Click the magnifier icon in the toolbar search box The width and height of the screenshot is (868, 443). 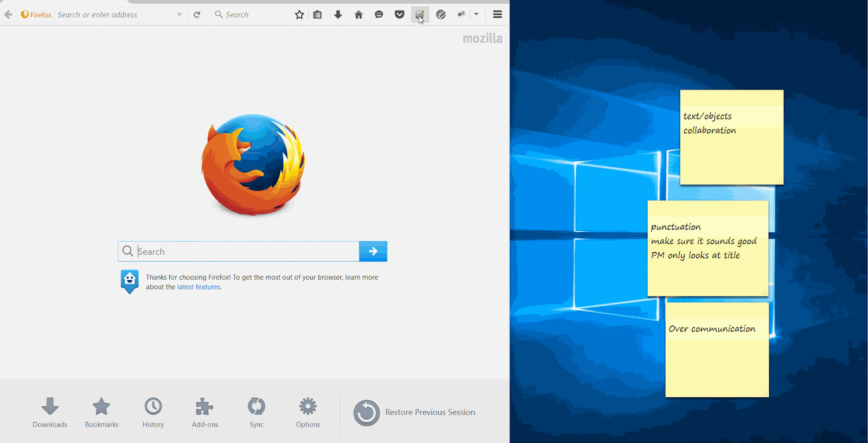click(219, 15)
